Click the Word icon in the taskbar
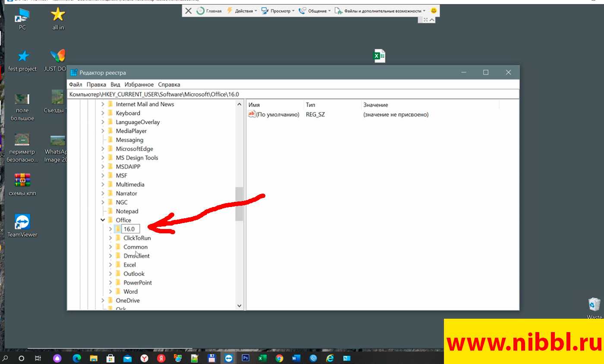This screenshot has height=364, width=604. tap(296, 358)
